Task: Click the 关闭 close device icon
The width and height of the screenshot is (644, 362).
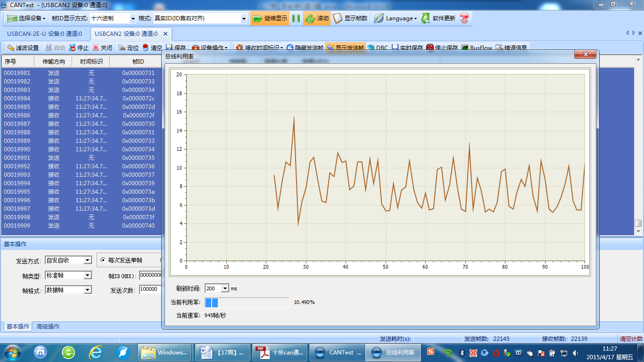Action: (96, 48)
